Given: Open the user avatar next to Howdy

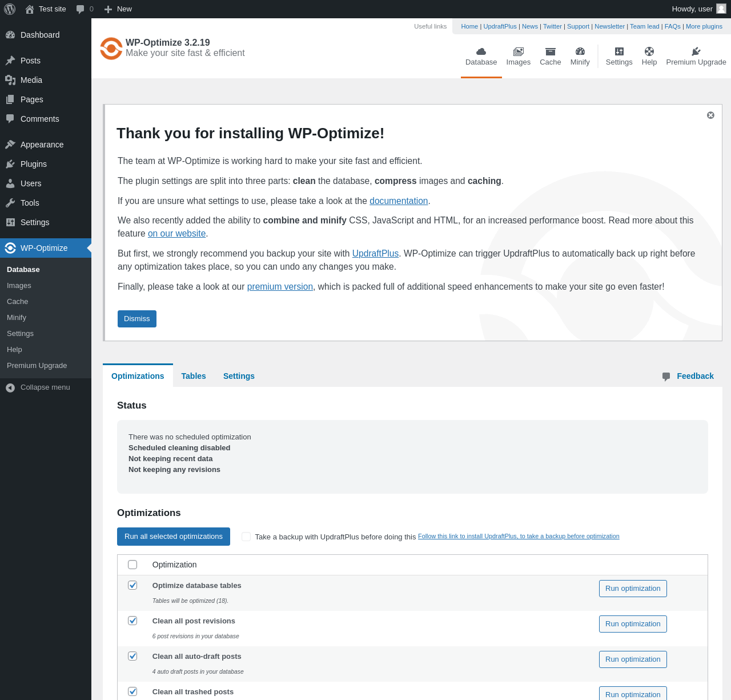Looking at the screenshot, I should [721, 9].
